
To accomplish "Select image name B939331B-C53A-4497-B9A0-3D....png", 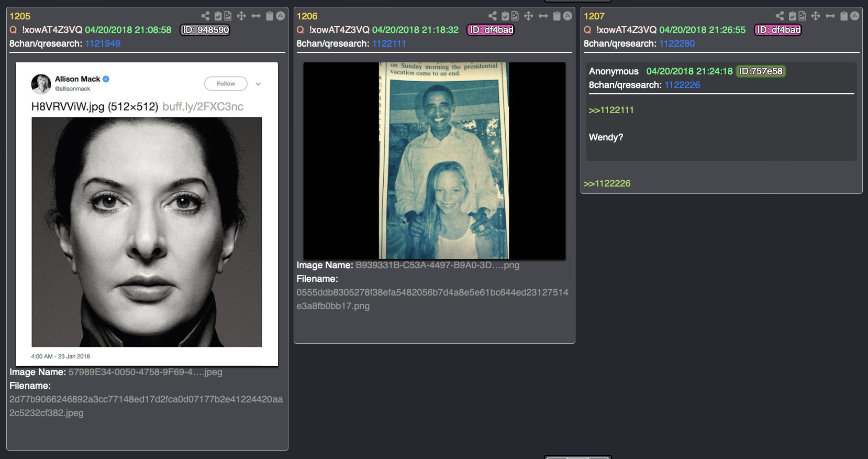I will [438, 265].
